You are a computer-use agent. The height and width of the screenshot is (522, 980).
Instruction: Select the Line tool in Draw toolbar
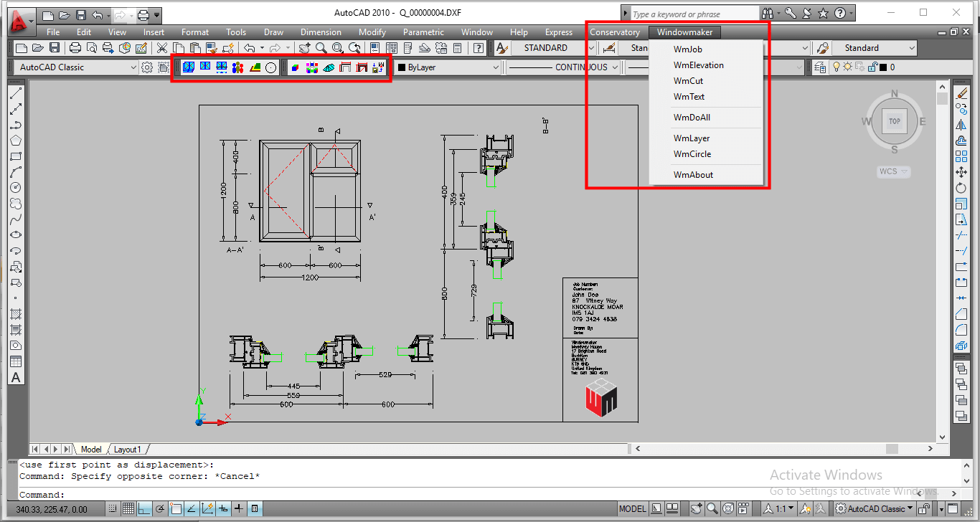tap(16, 93)
